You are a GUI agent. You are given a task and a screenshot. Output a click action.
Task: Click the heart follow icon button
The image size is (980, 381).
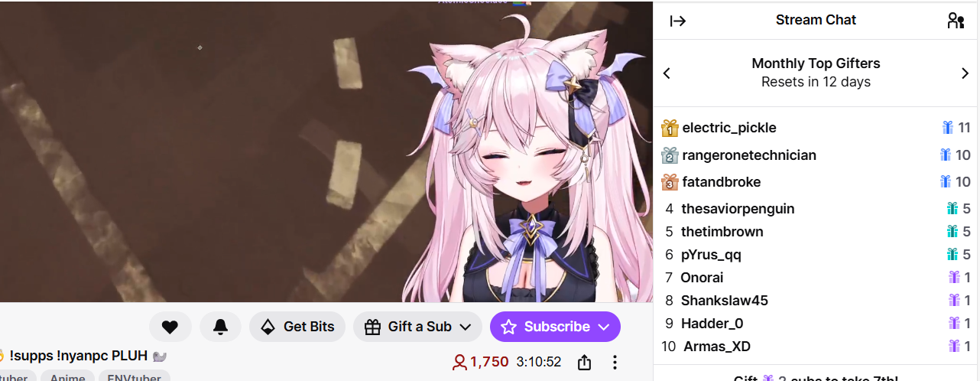click(170, 327)
